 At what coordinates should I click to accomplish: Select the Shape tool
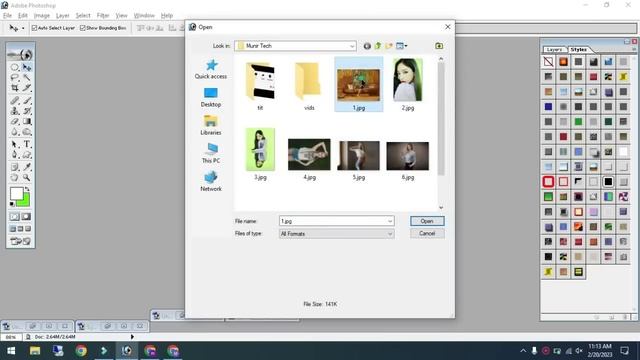(27, 155)
